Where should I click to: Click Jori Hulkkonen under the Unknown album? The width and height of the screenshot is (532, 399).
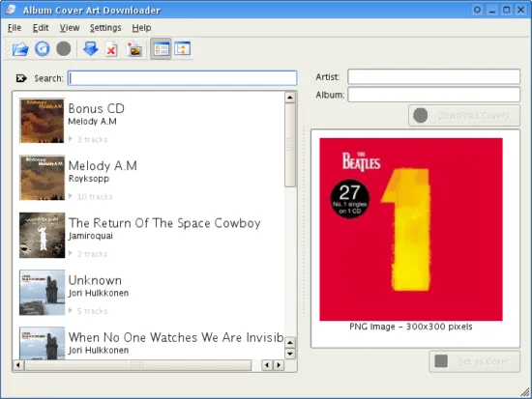pos(99,293)
